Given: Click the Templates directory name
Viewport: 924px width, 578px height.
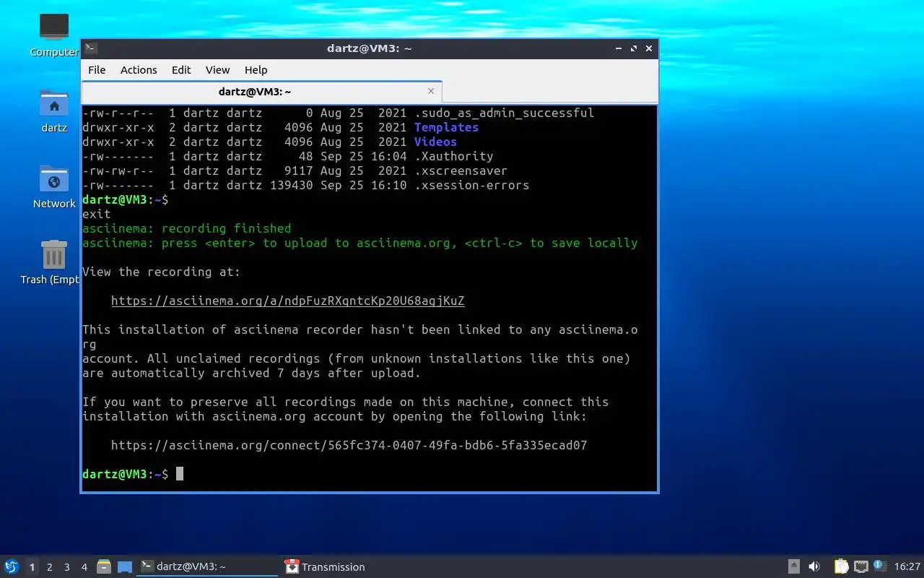Looking at the screenshot, I should (446, 127).
